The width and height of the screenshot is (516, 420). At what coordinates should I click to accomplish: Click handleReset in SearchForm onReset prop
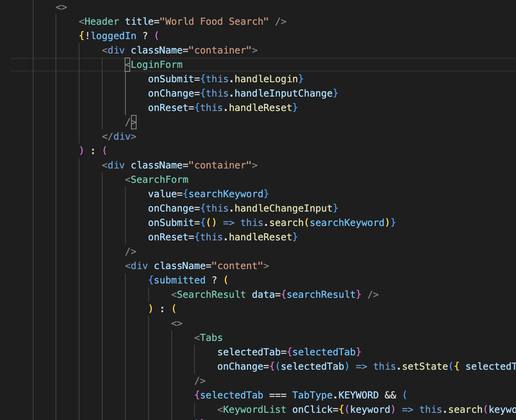260,237
